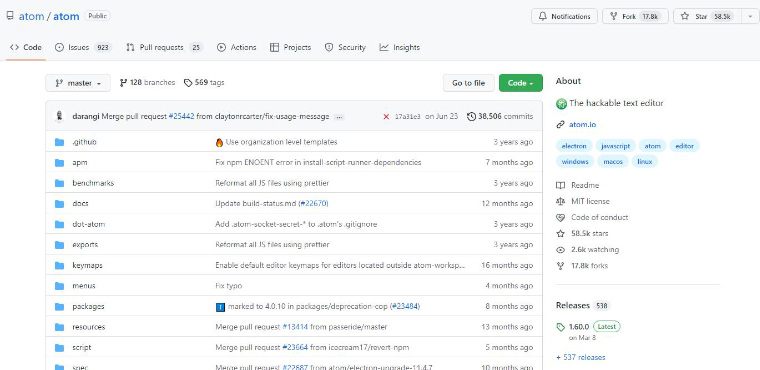Open the master branch dropdown
The width and height of the screenshot is (760, 370).
point(78,83)
